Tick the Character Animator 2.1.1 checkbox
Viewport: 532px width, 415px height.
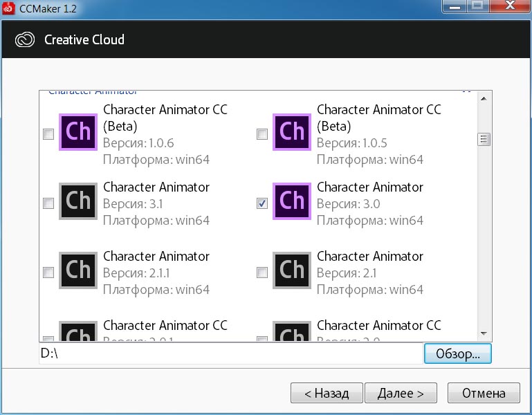coord(48,272)
